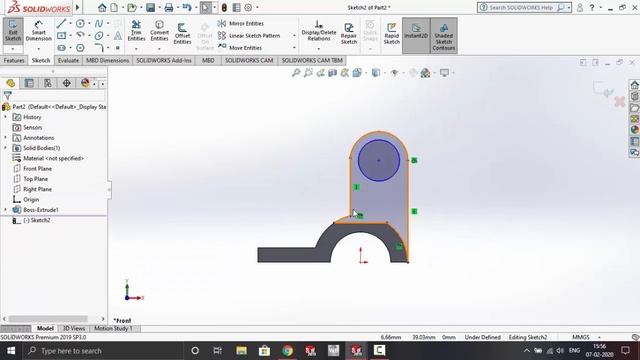Click Mirror Entities
The image size is (640, 360).
click(x=241, y=24)
